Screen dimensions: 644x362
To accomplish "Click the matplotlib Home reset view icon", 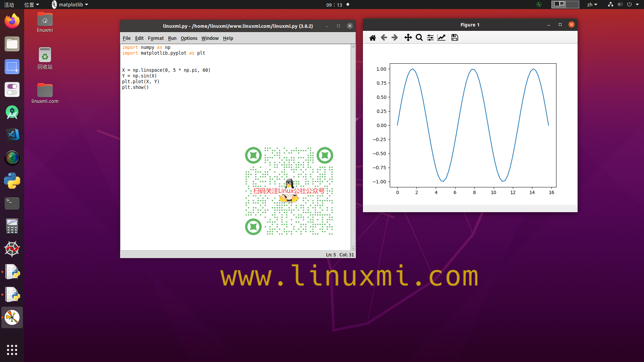I will tap(372, 38).
